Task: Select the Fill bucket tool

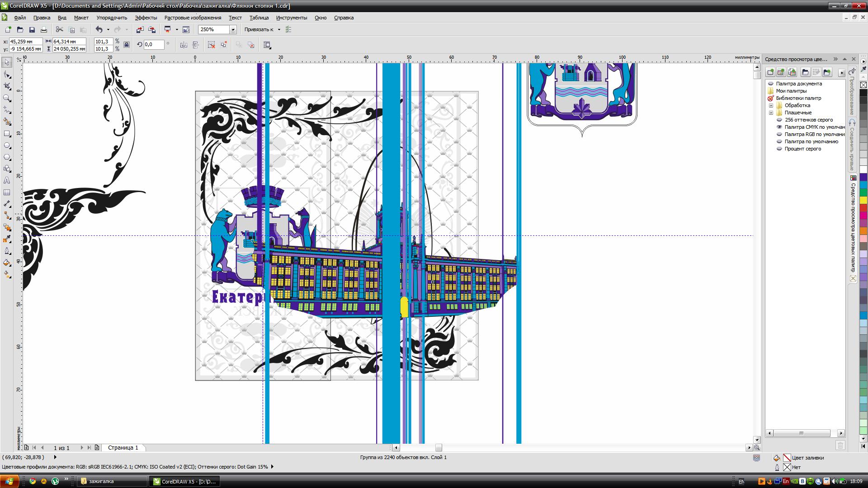Action: click(7, 263)
